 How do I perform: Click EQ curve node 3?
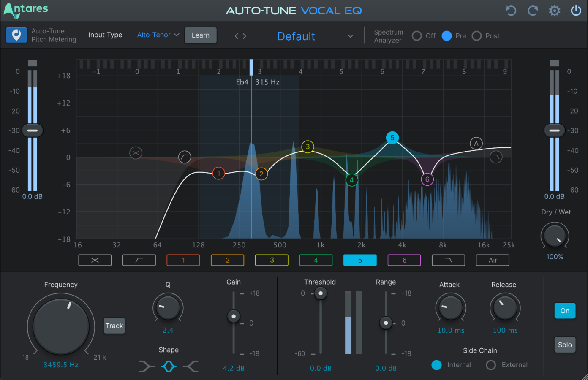[308, 147]
